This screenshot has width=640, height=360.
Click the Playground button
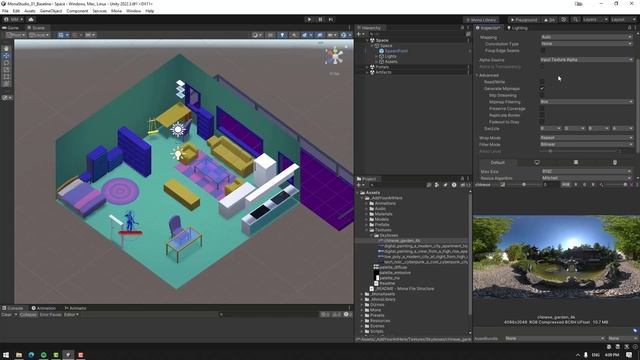click(524, 20)
